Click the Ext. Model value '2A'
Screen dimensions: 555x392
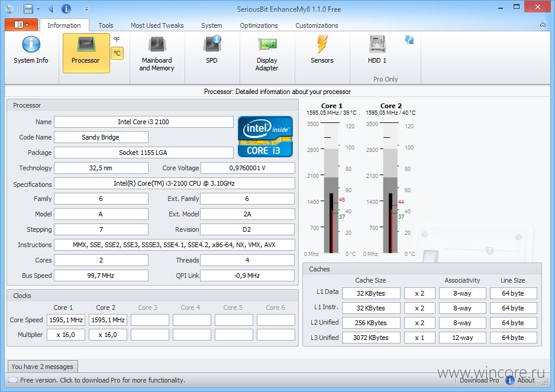247,214
